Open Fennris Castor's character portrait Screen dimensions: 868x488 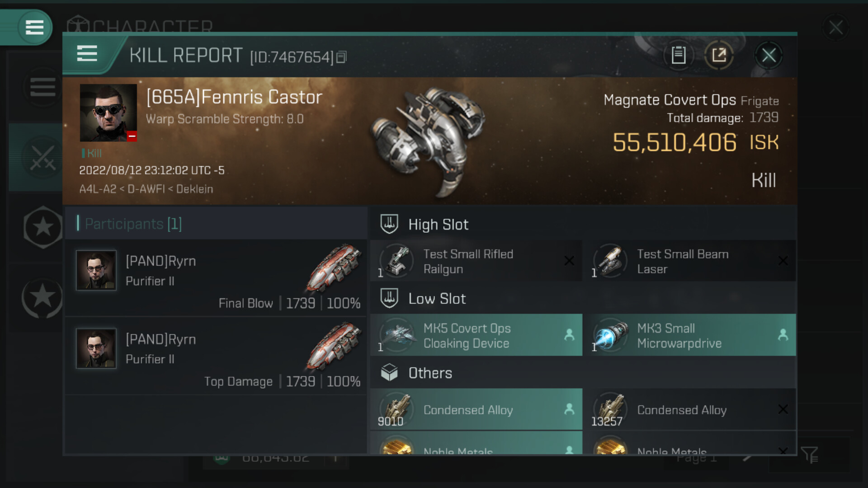pyautogui.click(x=108, y=113)
